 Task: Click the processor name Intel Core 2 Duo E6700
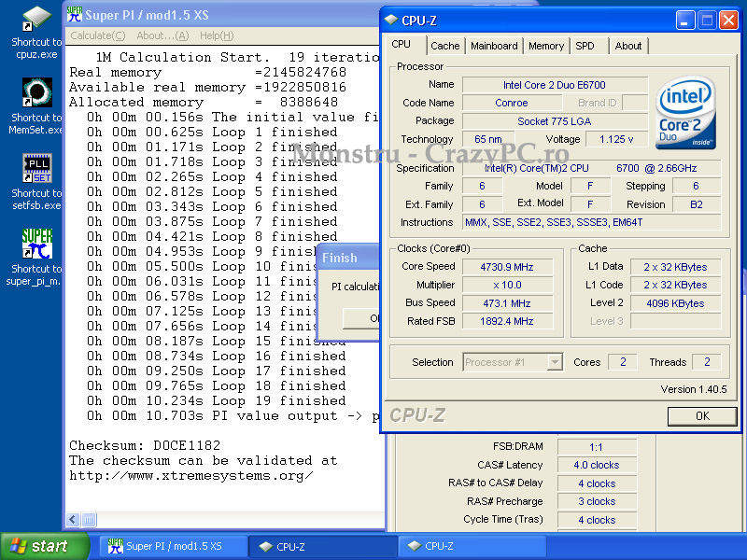pyautogui.click(x=555, y=85)
